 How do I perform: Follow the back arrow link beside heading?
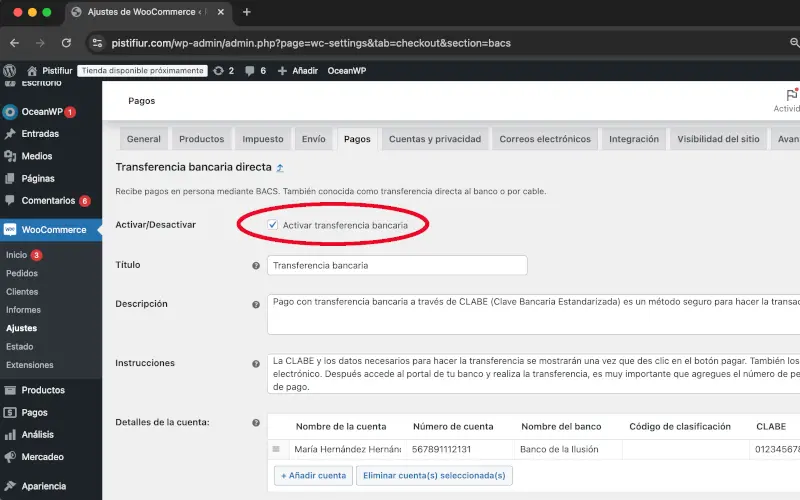pos(280,168)
